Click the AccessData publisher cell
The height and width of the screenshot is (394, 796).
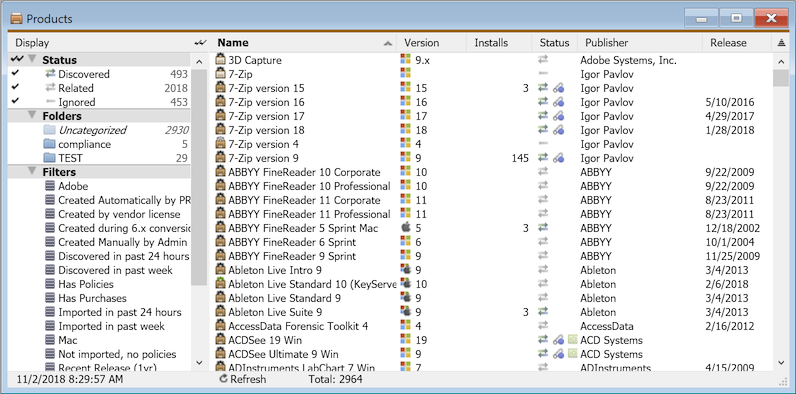pyautogui.click(x=607, y=326)
